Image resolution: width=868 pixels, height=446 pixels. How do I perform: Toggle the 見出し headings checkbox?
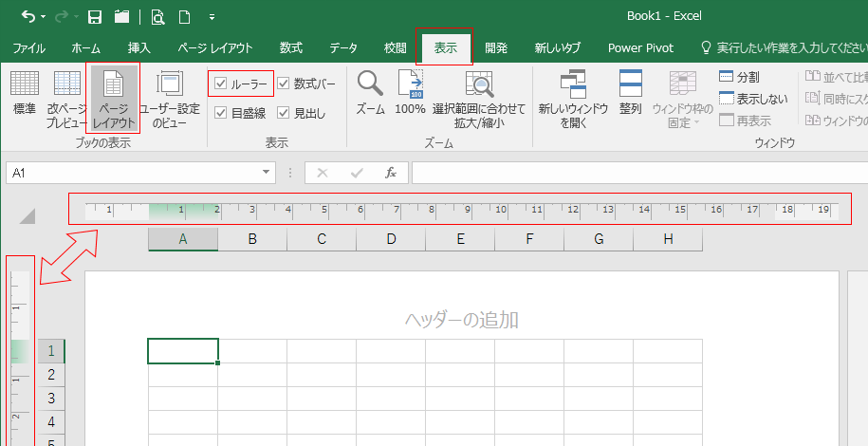point(284,113)
